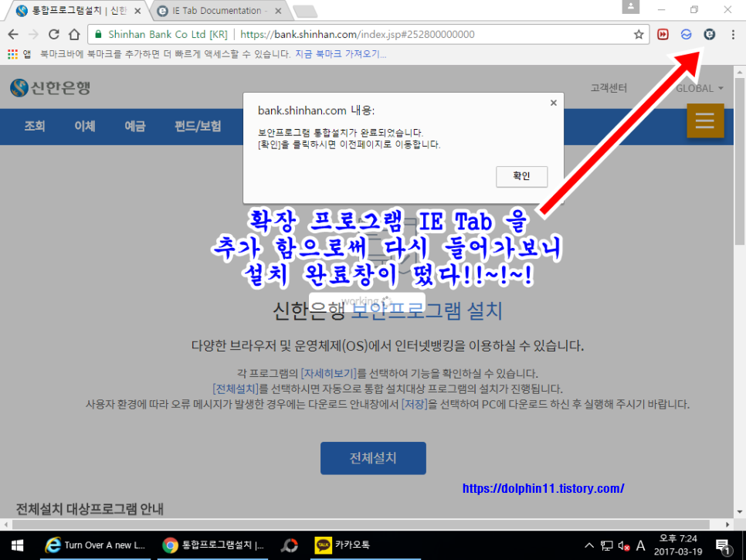The height and width of the screenshot is (560, 746).
Task: Close the bank.shinhan.com alert dialog
Action: point(553,103)
